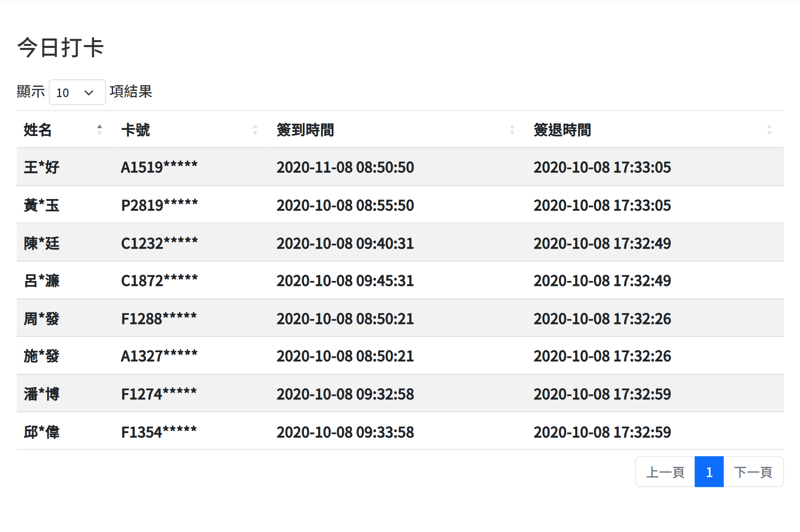800x532 pixels.
Task: Go to 上一頁 previous page
Action: click(665, 472)
